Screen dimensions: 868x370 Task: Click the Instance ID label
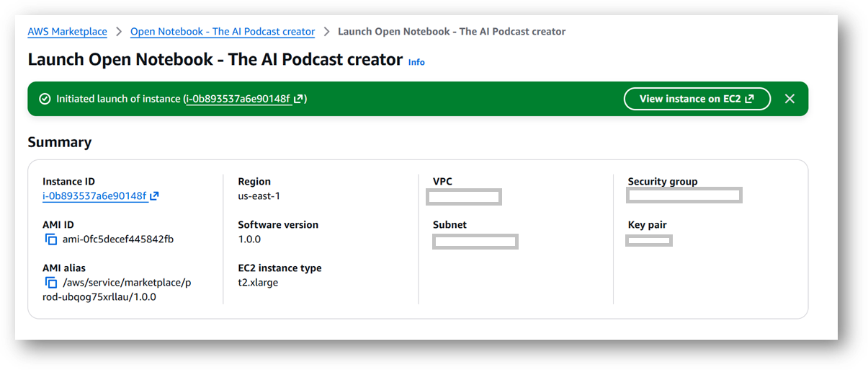(x=68, y=182)
